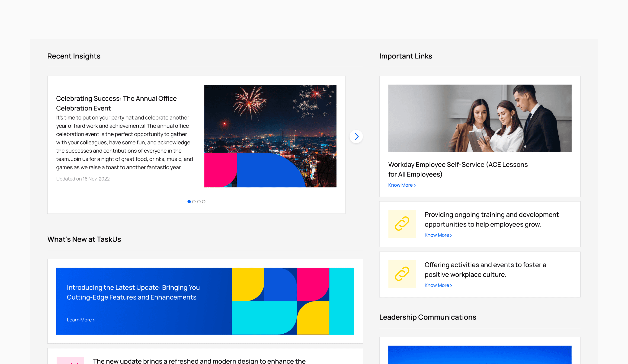This screenshot has height=364, width=628.
Task: Select the second carousel pagination dot
Action: [x=194, y=201]
